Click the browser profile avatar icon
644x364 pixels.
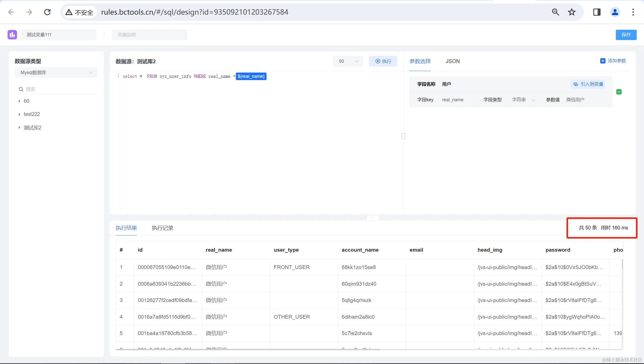click(615, 12)
